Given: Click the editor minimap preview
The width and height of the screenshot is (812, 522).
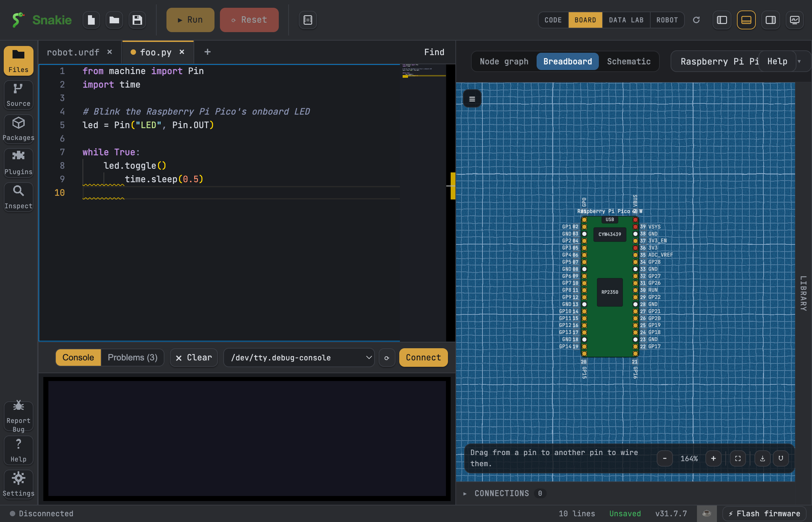Looking at the screenshot, I should pos(423,71).
